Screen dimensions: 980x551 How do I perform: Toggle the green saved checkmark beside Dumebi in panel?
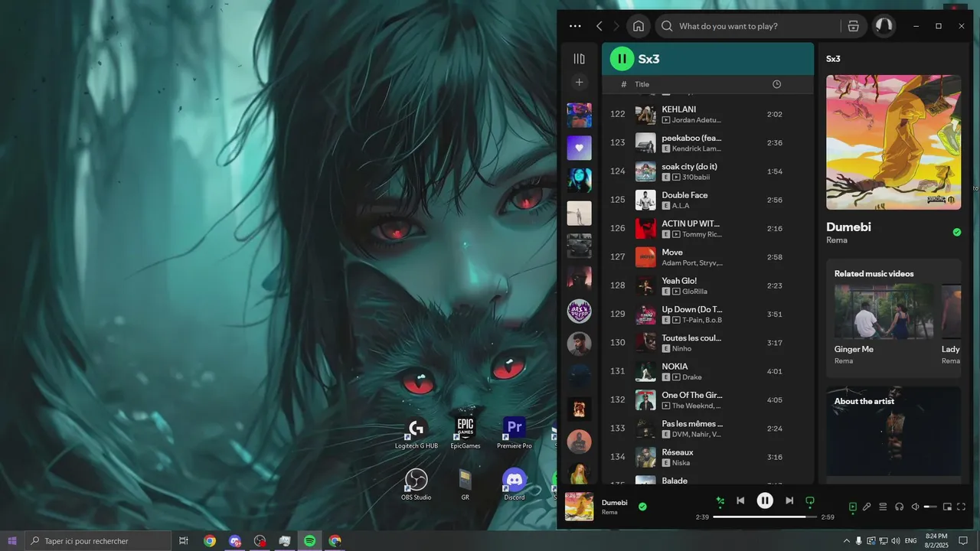(x=956, y=232)
